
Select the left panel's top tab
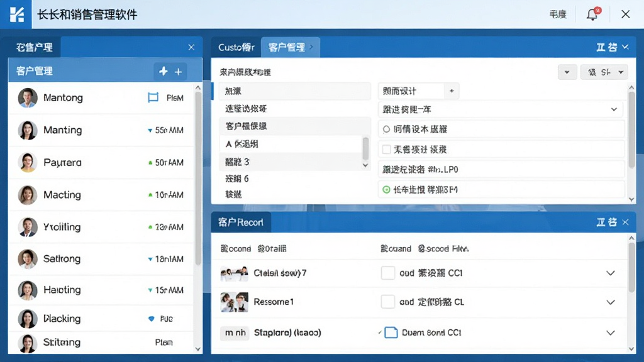click(x=35, y=47)
